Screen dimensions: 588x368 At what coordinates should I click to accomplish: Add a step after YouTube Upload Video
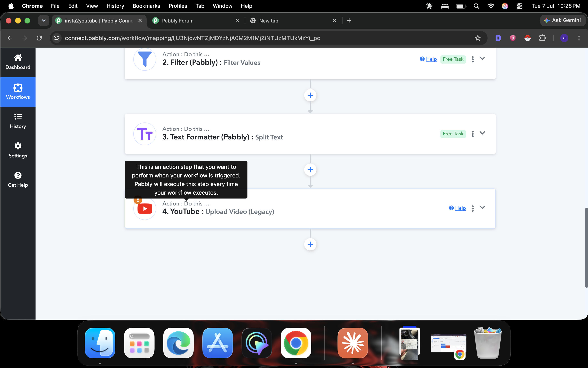310,244
